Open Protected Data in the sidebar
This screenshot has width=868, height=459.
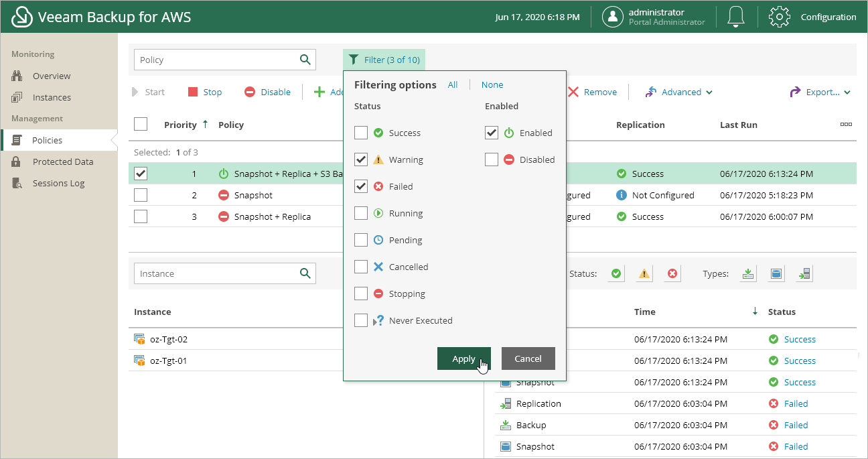point(63,161)
